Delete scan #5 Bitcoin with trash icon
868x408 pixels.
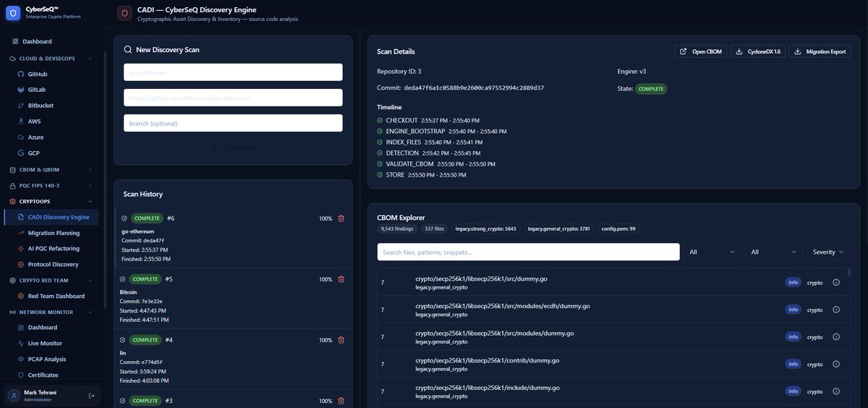click(x=341, y=279)
